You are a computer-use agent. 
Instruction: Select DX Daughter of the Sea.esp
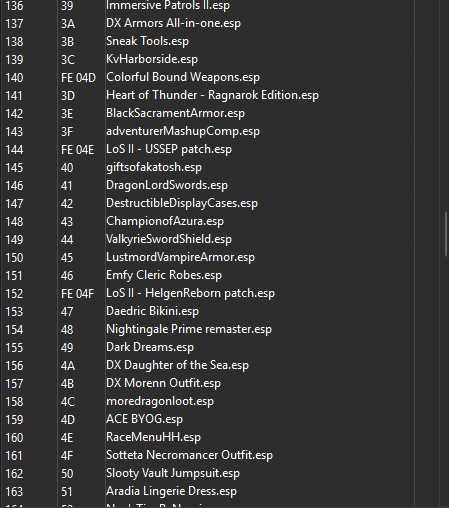pos(177,365)
